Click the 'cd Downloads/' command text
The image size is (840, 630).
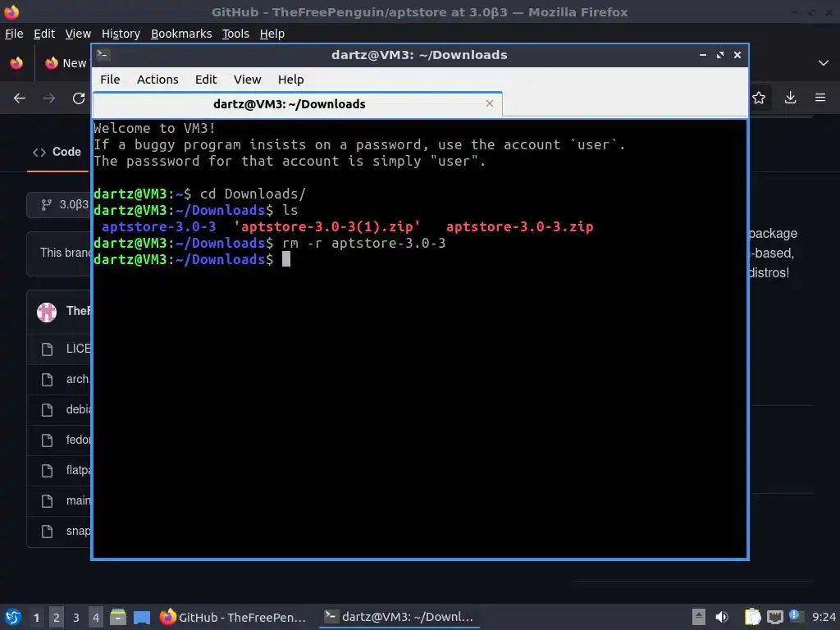pyautogui.click(x=253, y=194)
